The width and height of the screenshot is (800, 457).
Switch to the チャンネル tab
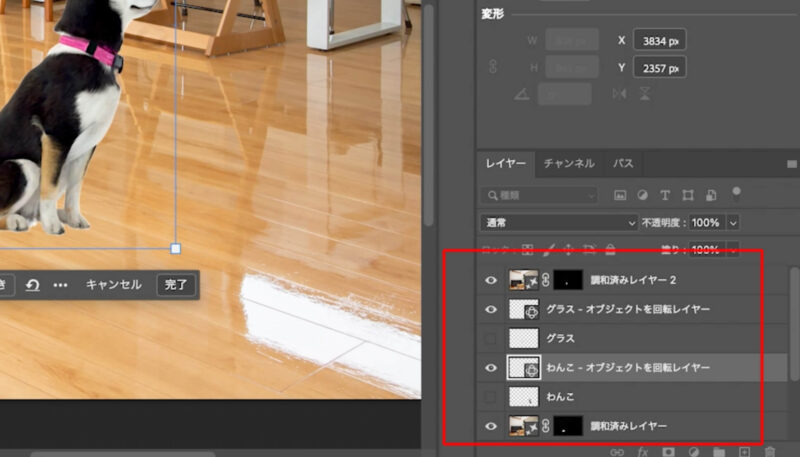[x=569, y=163]
